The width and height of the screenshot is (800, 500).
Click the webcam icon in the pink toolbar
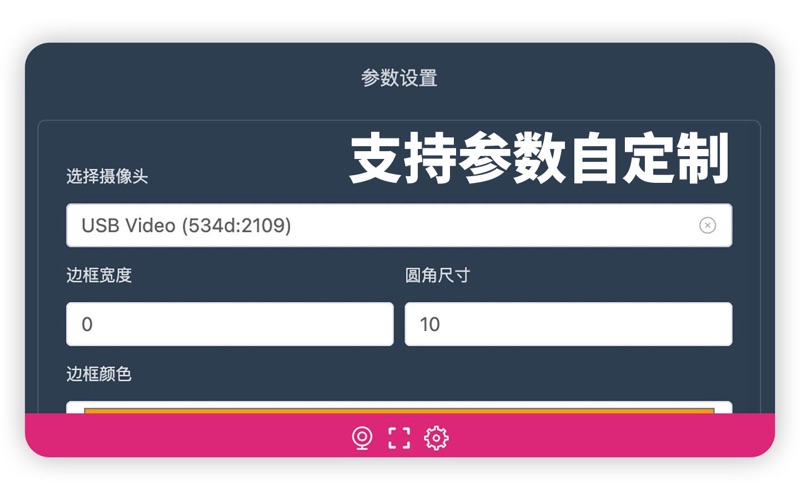coord(362,438)
